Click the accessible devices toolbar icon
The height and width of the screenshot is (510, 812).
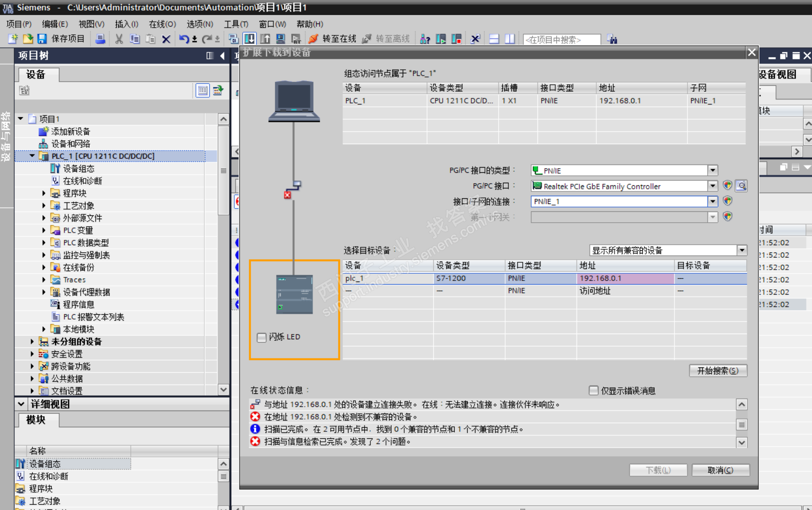(425, 39)
